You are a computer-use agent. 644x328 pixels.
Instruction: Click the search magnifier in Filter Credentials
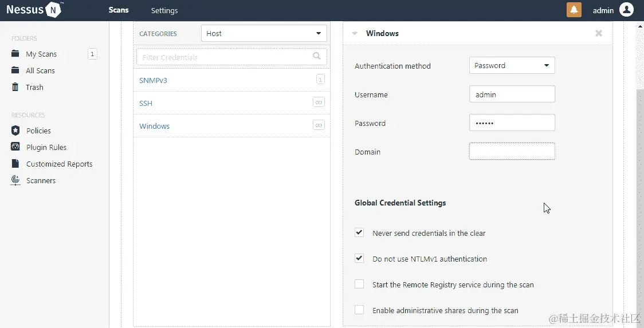coord(317,57)
